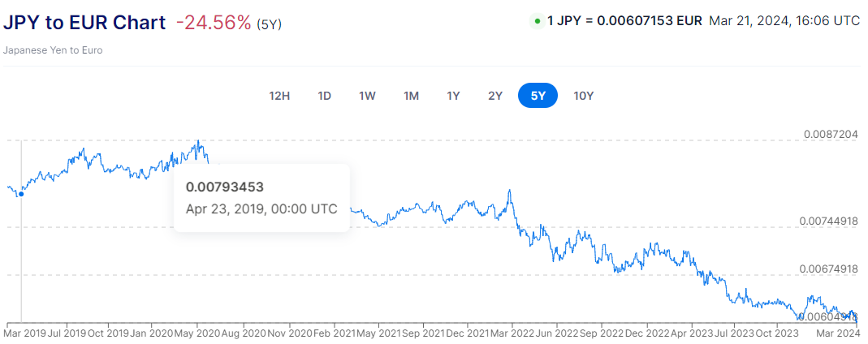Select the 1W time range
The width and height of the screenshot is (868, 344).
pos(368,96)
